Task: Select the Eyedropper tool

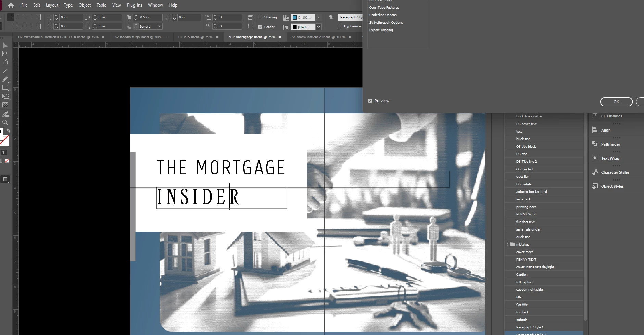Action: point(5,114)
